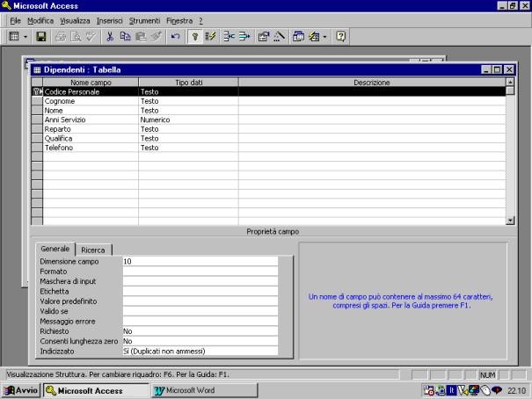
Task: Click the field grid scroll-down arrow
Action: (510, 221)
